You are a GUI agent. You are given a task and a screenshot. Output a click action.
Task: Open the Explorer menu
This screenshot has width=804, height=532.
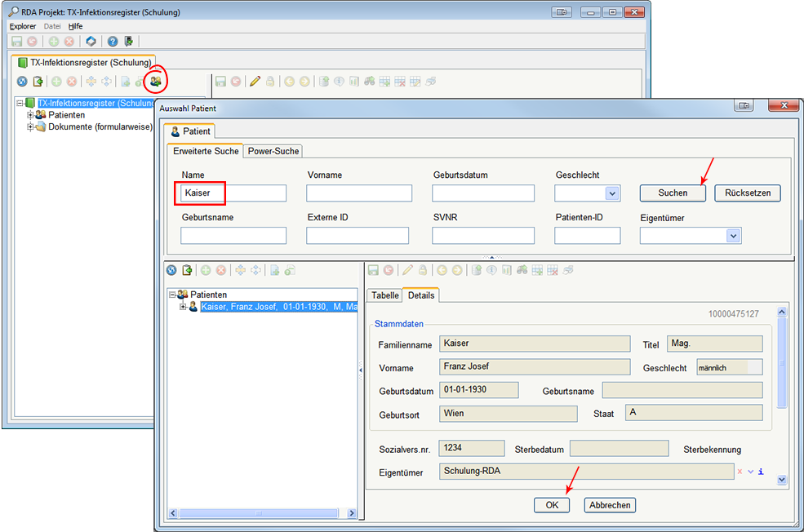pos(23,26)
